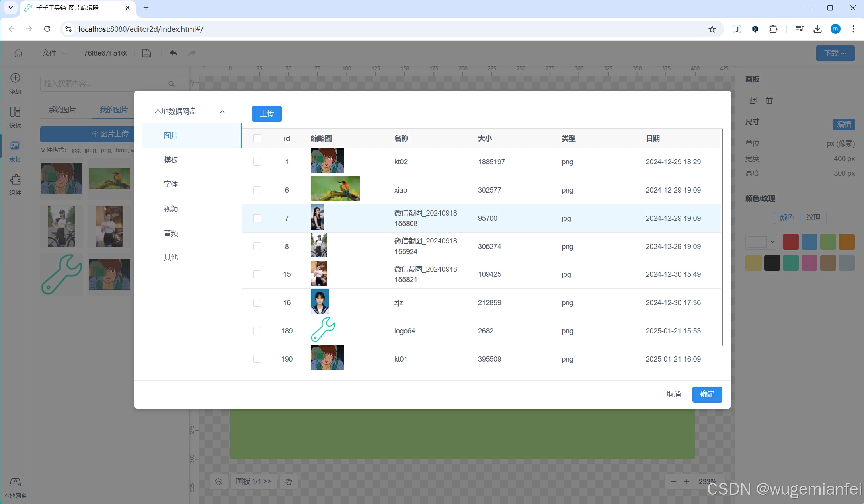Viewport: 864px width, 504px height.
Task: Click the undo arrow icon
Action: tap(174, 53)
